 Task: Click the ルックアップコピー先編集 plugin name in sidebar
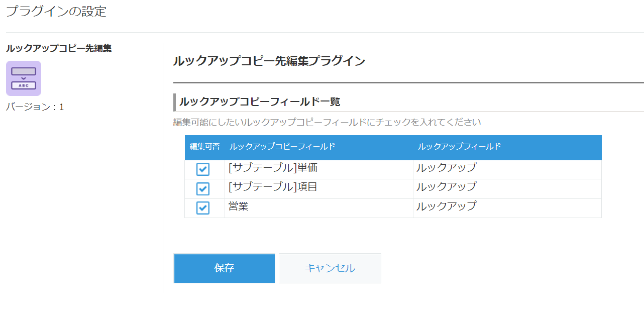pos(59,48)
